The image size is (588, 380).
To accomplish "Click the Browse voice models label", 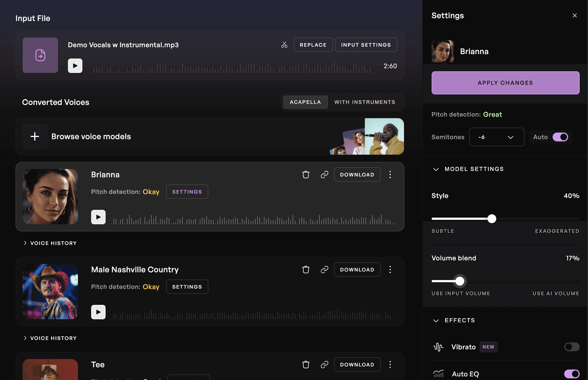I will pos(91,136).
